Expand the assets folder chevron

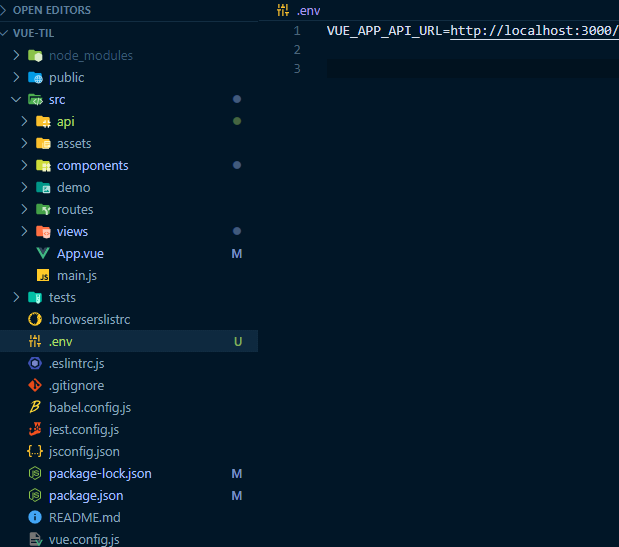pos(24,143)
